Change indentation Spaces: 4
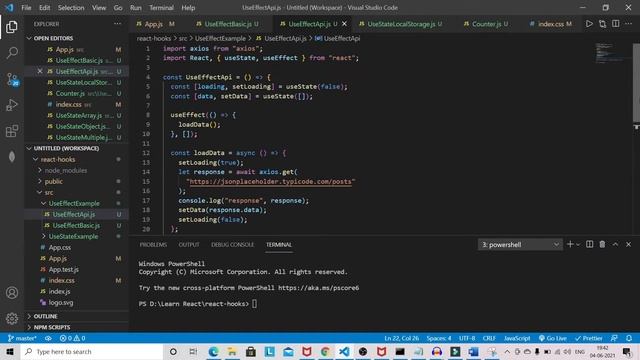 439,338
